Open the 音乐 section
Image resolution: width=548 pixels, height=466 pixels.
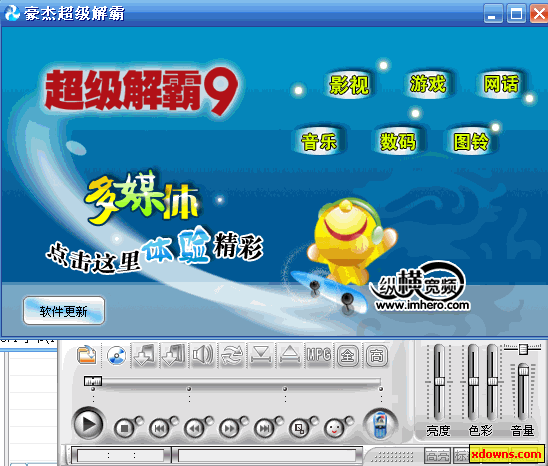click(318, 142)
